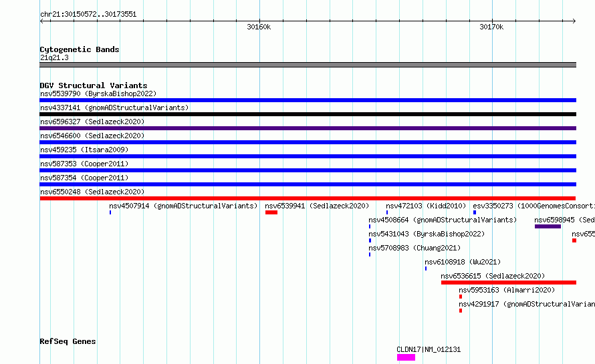Click the left arrow of the ruler
The width and height of the screenshot is (595, 364).
coord(41,21)
